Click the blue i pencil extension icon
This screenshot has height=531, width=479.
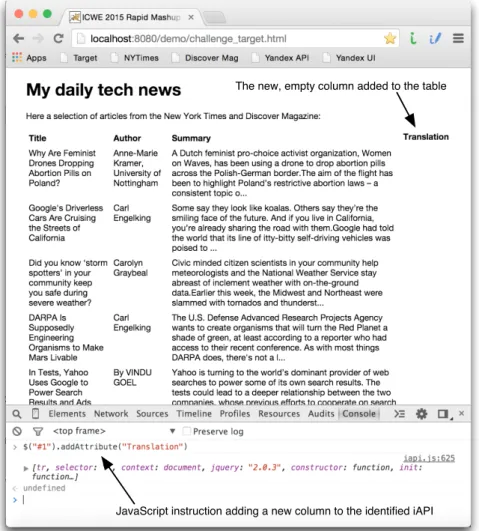(x=435, y=38)
